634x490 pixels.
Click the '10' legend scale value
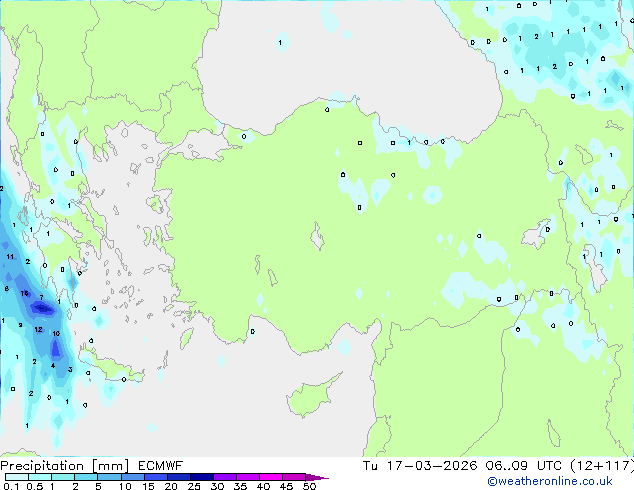(125, 486)
